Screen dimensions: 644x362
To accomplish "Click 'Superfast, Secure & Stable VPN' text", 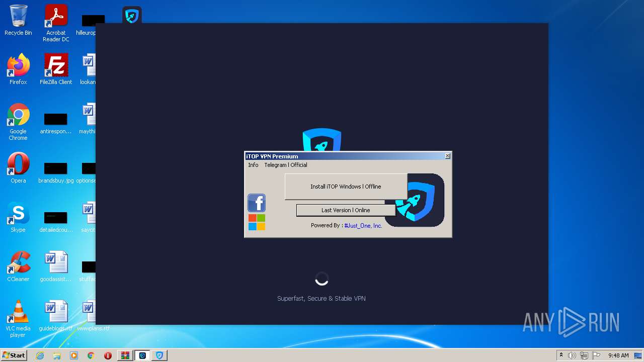I will point(321,298).
